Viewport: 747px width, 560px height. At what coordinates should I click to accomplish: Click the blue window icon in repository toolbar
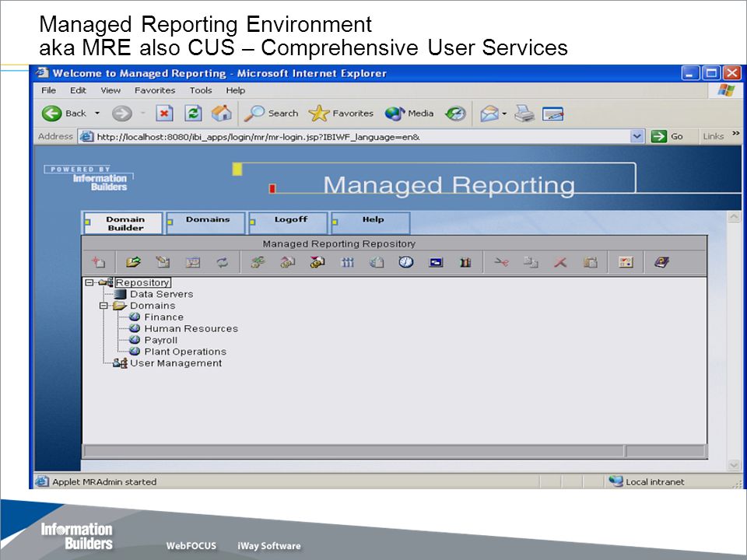pos(436,262)
